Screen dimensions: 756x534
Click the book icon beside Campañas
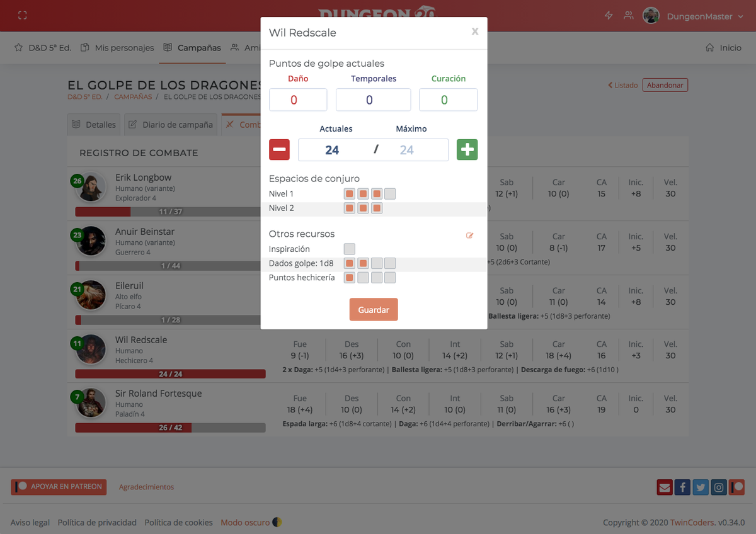[168, 47]
